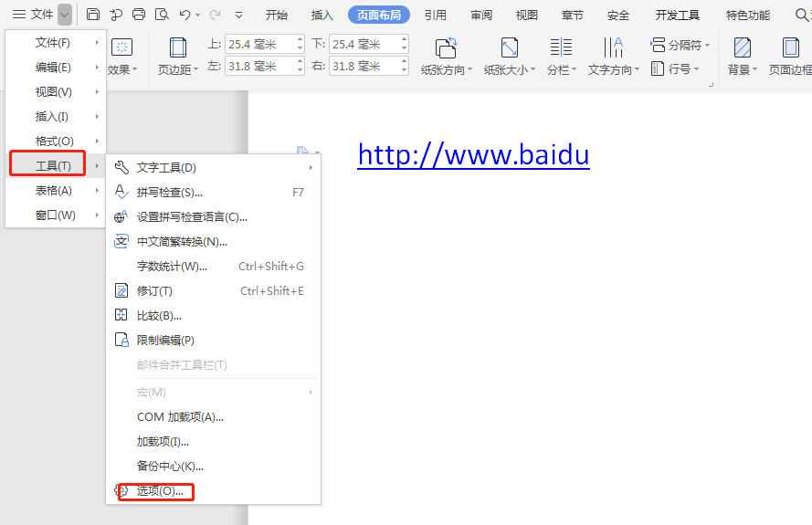This screenshot has width=812, height=525.
Task: Click the 文字方向 text direction icon
Action: point(613,47)
